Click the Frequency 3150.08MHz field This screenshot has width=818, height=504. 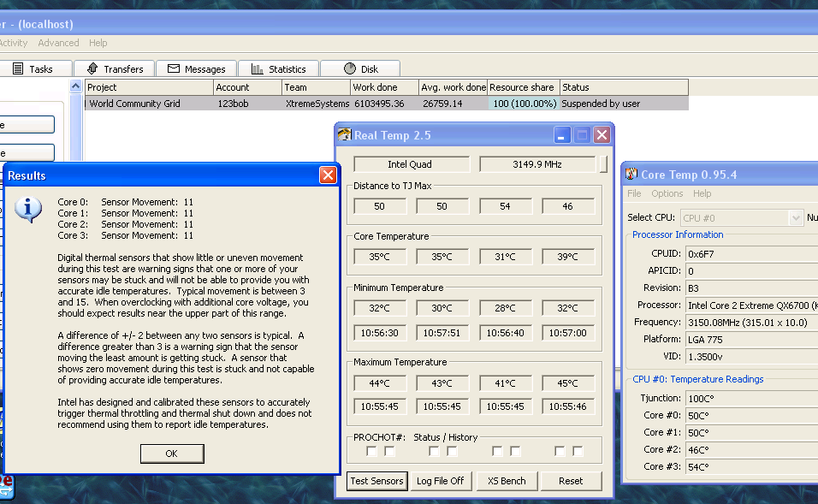tap(751, 323)
